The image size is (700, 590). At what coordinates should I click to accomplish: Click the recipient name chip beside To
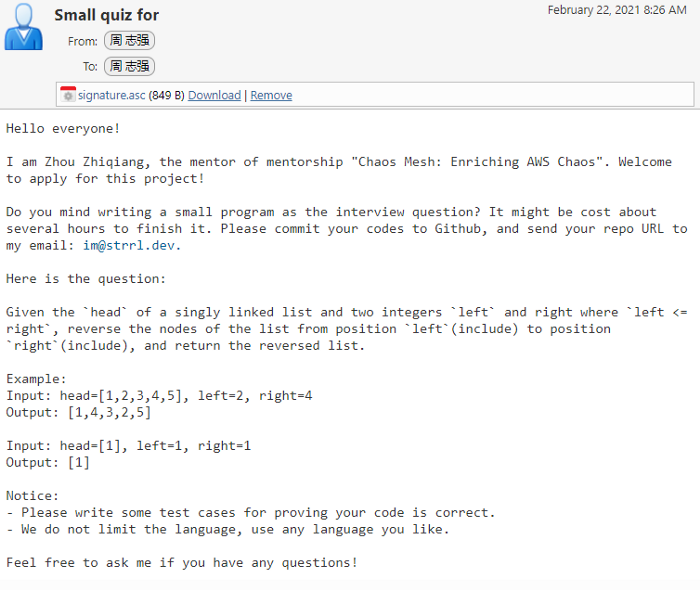click(x=129, y=66)
